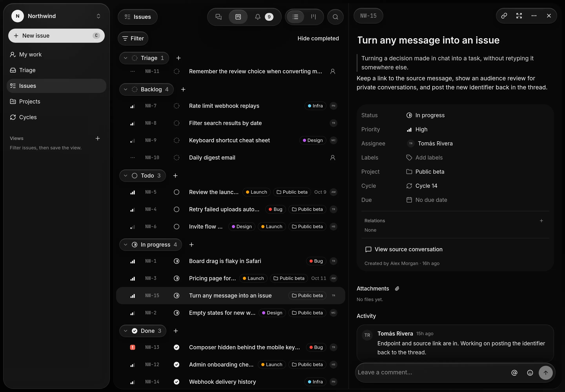565x392 pixels.
Task: Open the Northwind workspace switcher
Action: point(56,16)
